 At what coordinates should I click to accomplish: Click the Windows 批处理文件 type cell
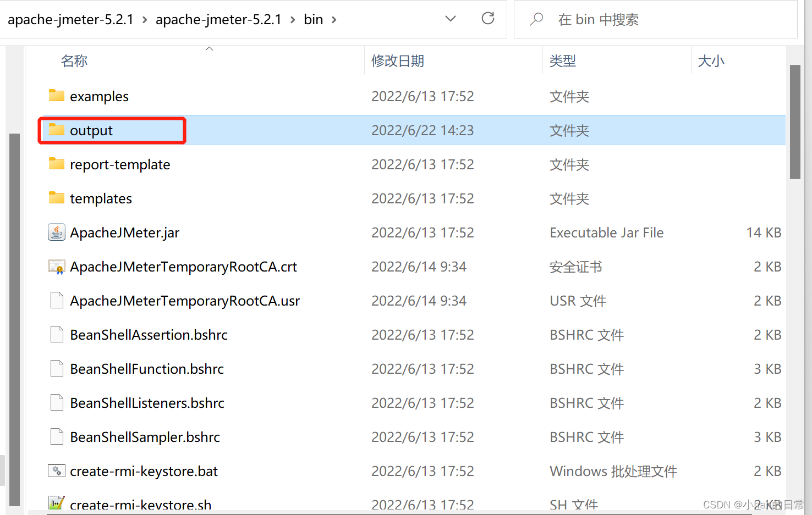tap(613, 471)
